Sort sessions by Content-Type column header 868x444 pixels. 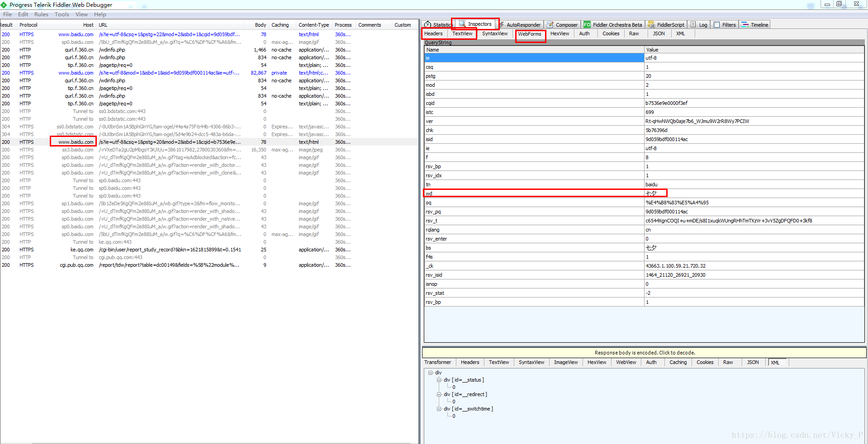pyautogui.click(x=314, y=25)
